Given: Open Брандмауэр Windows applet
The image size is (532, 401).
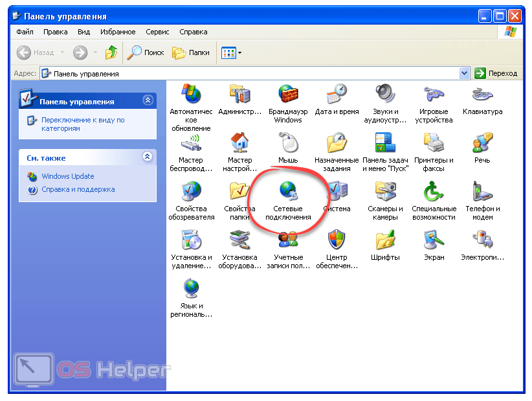Looking at the screenshot, I should (x=288, y=95).
